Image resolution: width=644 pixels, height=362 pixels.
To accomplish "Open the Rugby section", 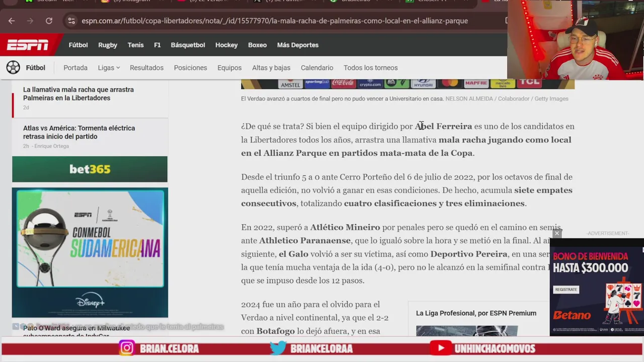I will click(108, 45).
